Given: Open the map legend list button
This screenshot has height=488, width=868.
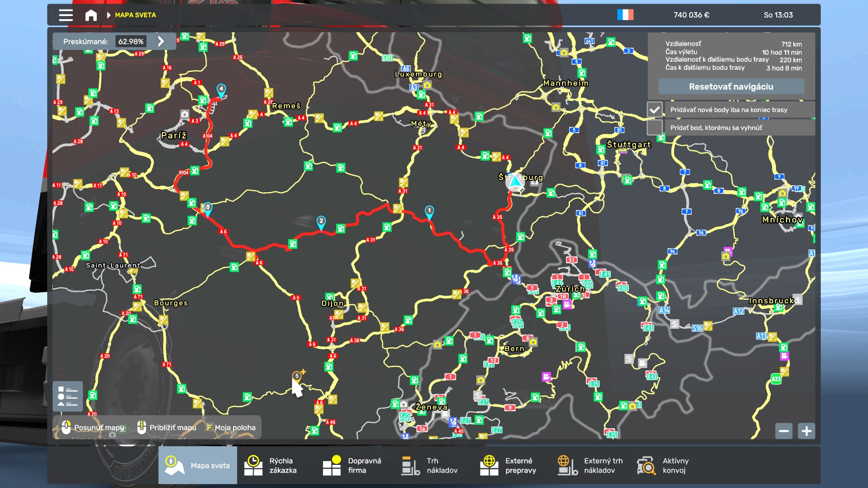Looking at the screenshot, I should coord(67,396).
